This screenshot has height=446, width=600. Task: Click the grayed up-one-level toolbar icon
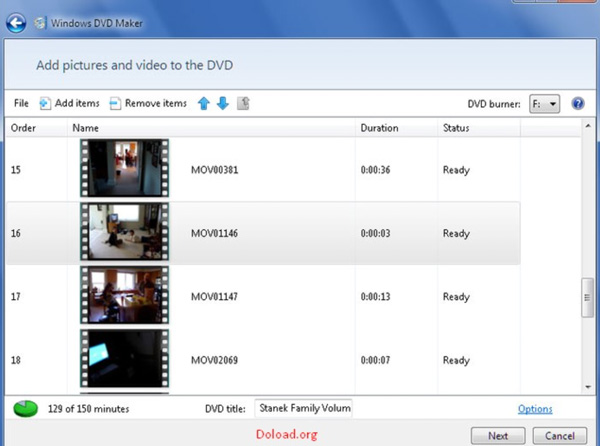[243, 103]
